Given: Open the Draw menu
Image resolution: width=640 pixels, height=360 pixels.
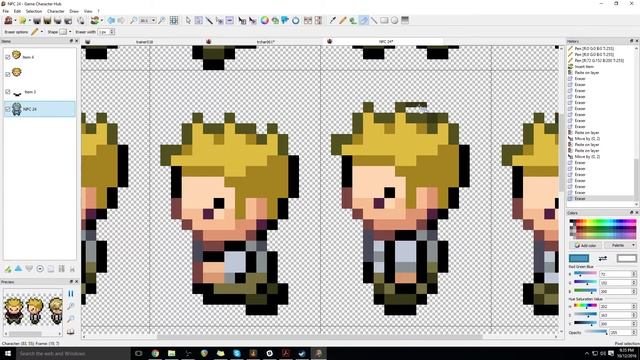Looking at the screenshot, I should 74,11.
